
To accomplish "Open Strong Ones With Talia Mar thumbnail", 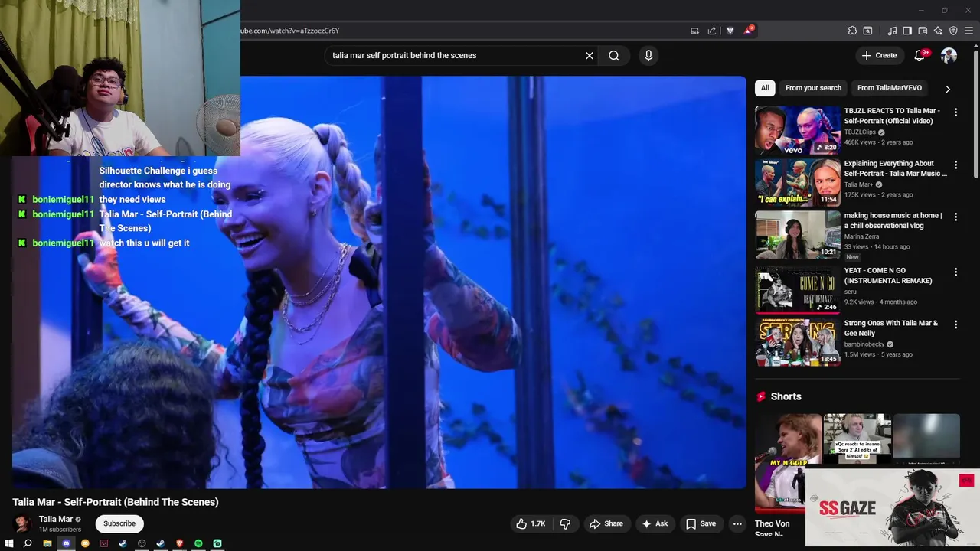I will point(798,342).
